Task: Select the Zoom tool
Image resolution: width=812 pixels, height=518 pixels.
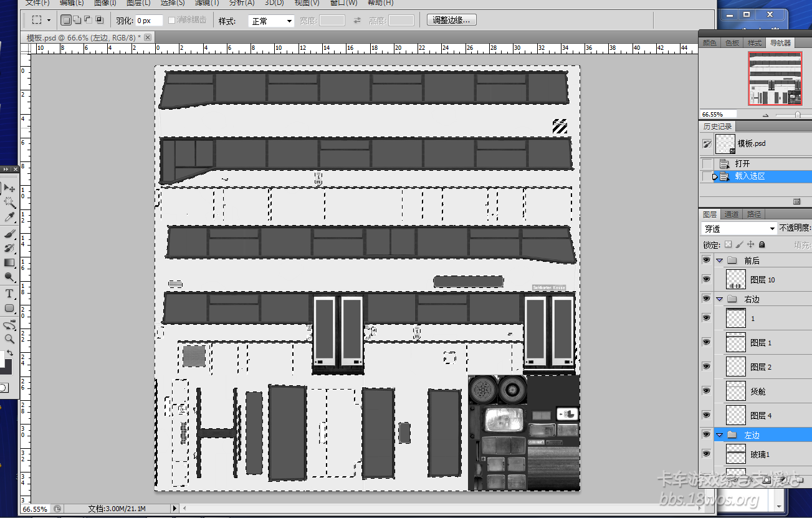Action: (x=9, y=339)
